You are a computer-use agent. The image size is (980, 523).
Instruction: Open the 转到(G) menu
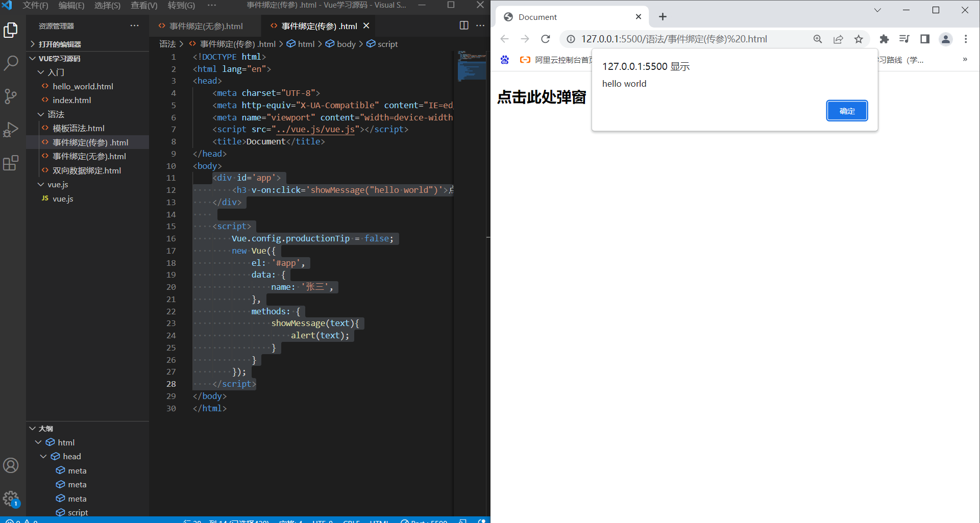tap(181, 5)
